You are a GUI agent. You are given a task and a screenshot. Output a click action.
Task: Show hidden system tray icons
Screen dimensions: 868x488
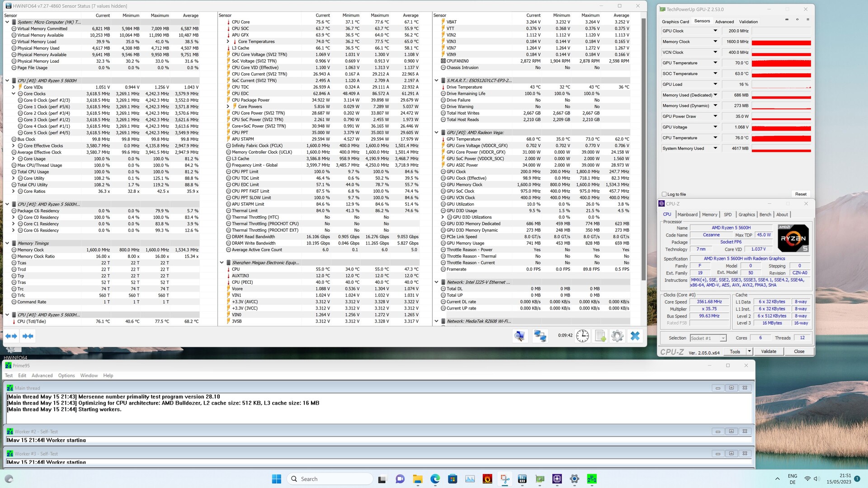(777, 479)
